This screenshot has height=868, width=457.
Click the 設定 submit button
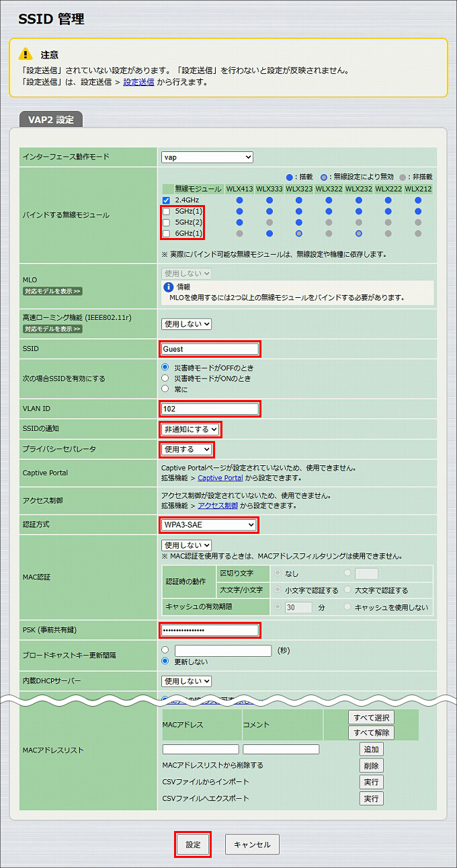click(x=193, y=844)
